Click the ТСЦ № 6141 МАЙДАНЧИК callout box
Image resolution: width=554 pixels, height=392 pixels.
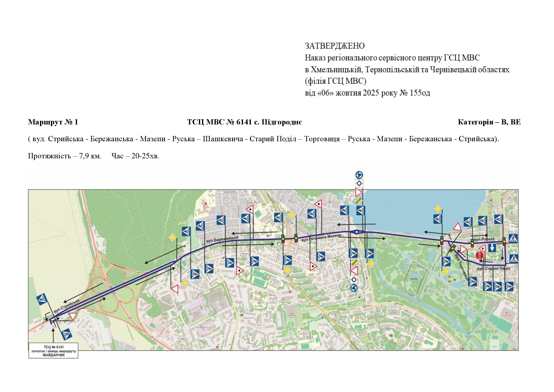point(53,351)
